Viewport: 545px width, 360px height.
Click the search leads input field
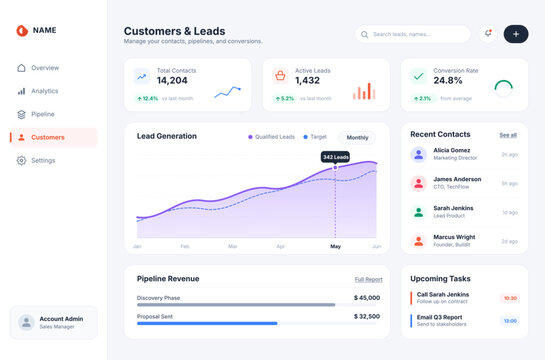[413, 34]
